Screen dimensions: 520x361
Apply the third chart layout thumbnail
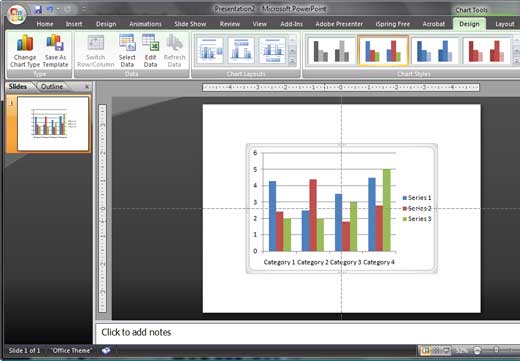click(272, 50)
